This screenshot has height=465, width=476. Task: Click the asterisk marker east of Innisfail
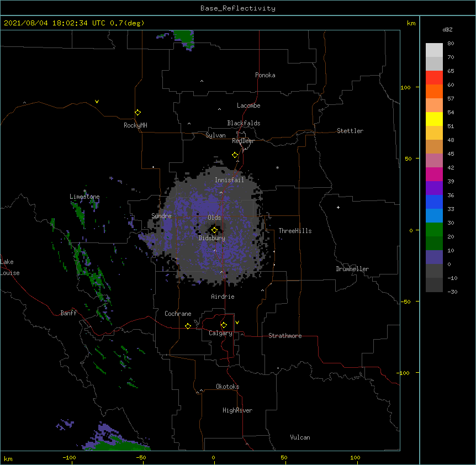277,167
